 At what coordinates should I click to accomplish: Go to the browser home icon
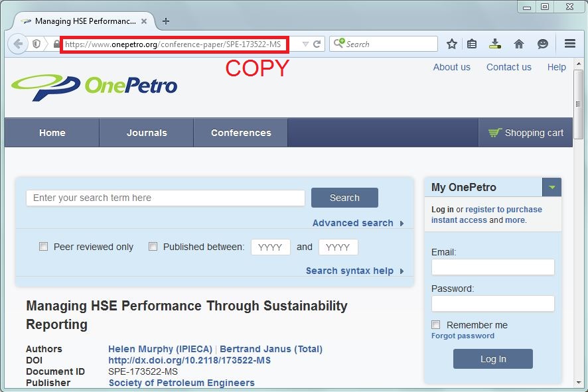pos(519,44)
